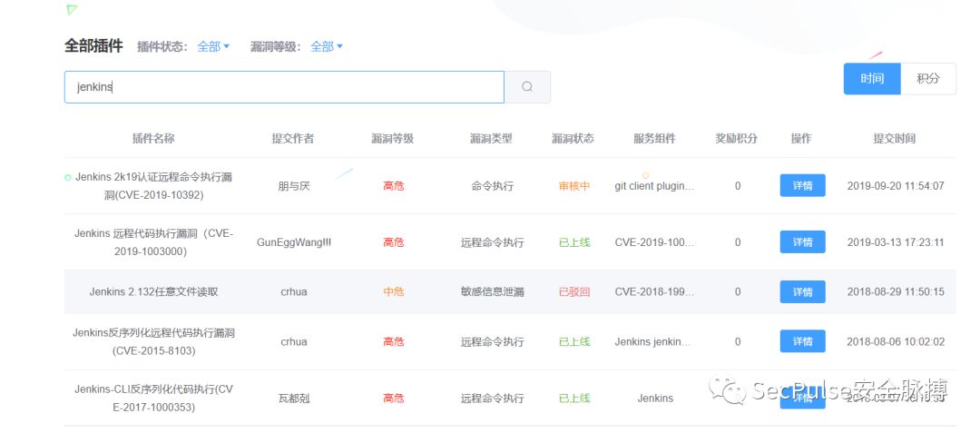
Task: Click 中危 severity label
Action: pyautogui.click(x=394, y=291)
